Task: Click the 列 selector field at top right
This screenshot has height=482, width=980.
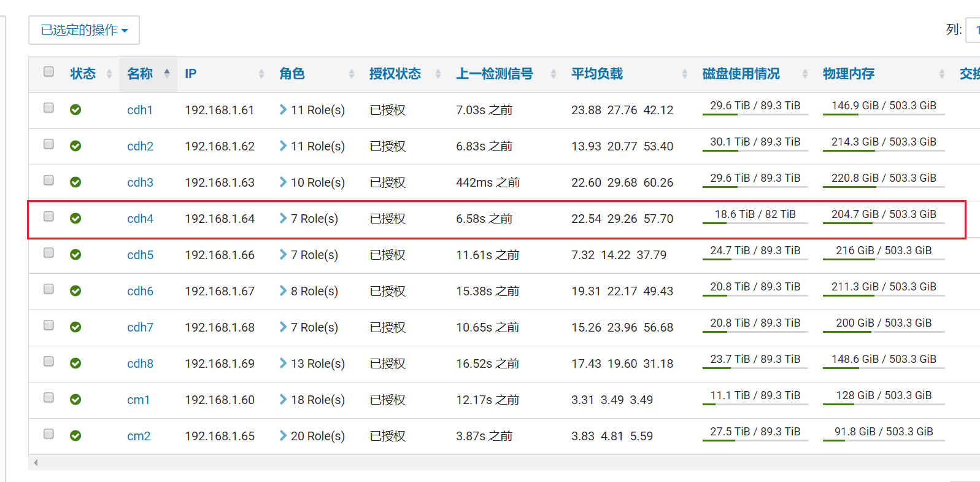Action: 973,30
